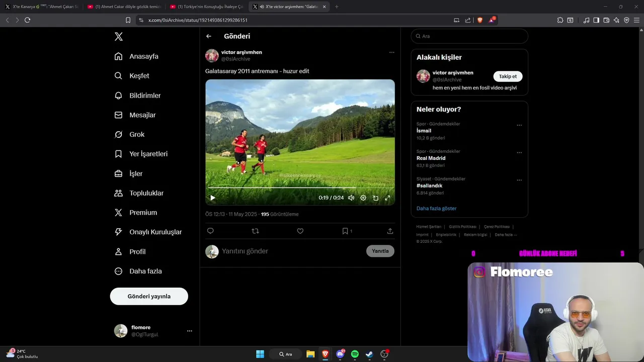Open Grok from sidebar
The height and width of the screenshot is (362, 644).
click(x=129, y=134)
